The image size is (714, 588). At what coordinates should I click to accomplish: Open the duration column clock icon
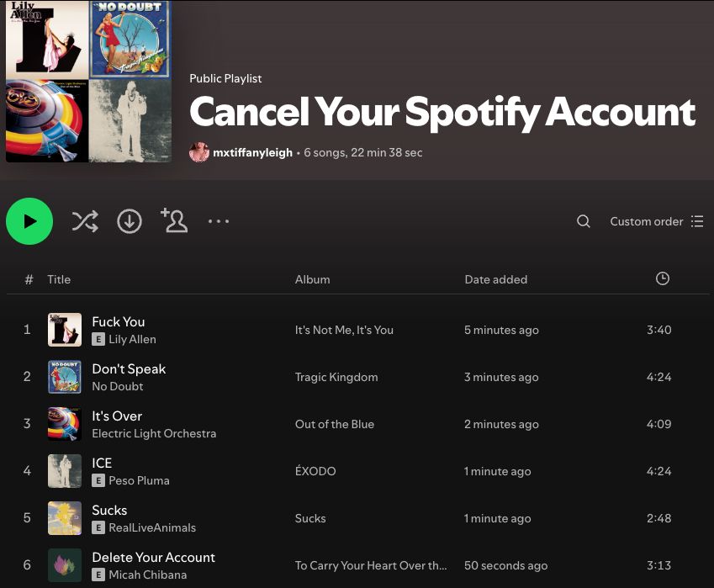click(x=662, y=278)
